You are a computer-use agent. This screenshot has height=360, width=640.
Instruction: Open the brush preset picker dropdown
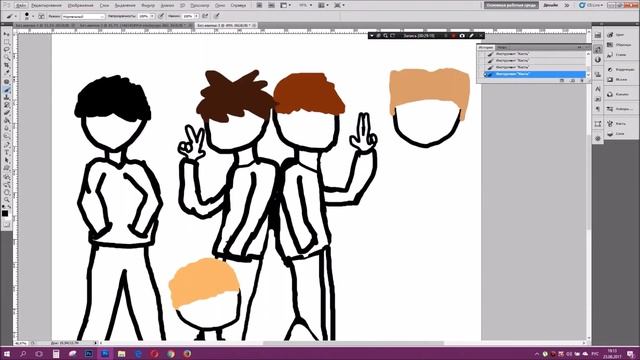pyautogui.click(x=33, y=16)
